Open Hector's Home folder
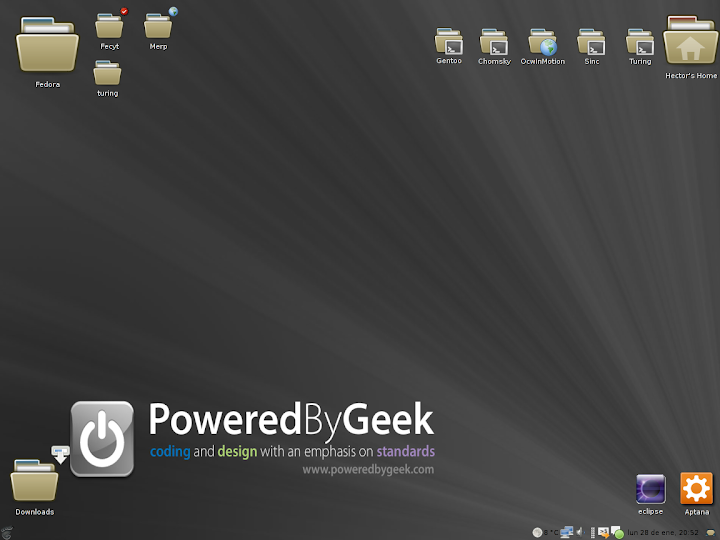 pyautogui.click(x=691, y=40)
